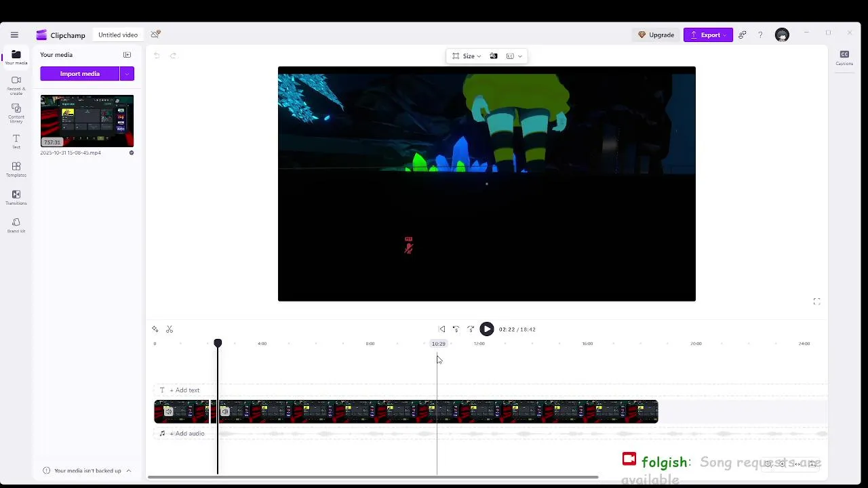Image resolution: width=868 pixels, height=488 pixels.
Task: Open the Captions panel on the right
Action: pyautogui.click(x=844, y=58)
